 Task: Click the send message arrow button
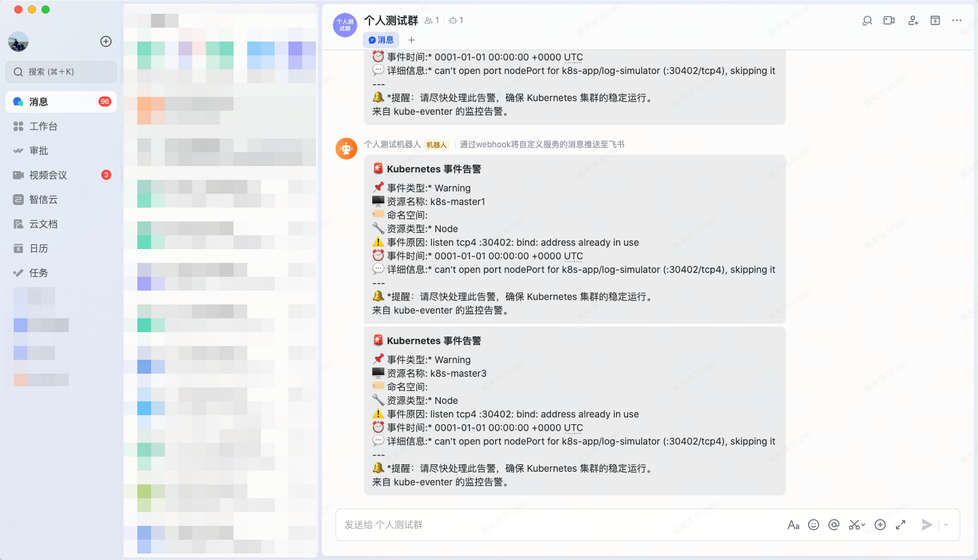point(926,525)
